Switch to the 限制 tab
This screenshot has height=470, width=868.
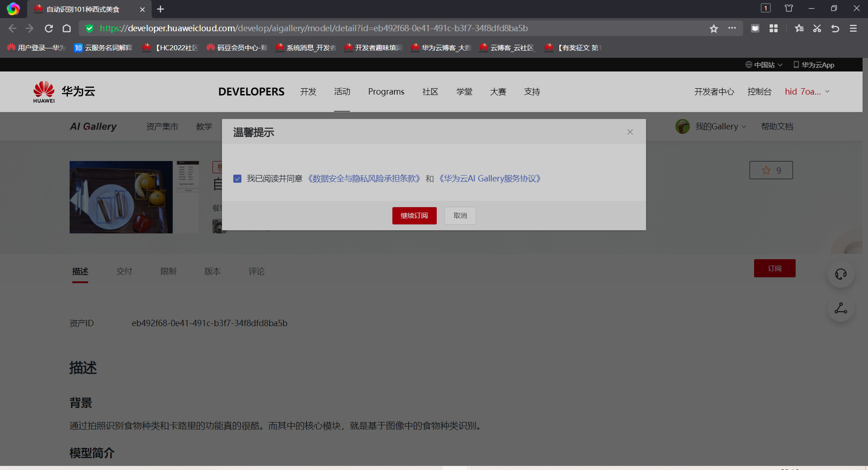tap(168, 271)
